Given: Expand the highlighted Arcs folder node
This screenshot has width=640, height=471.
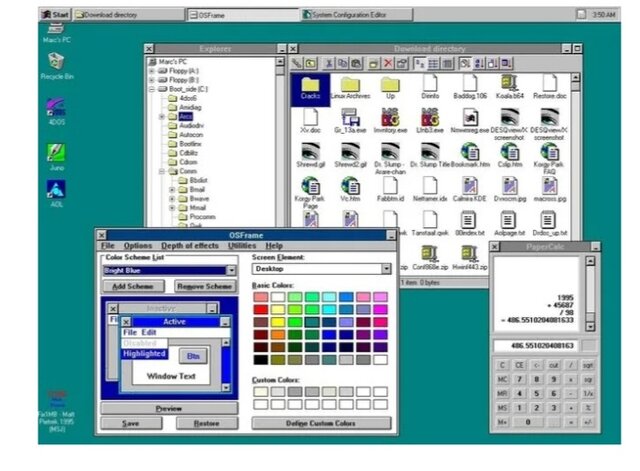Looking at the screenshot, I should pyautogui.click(x=162, y=116).
